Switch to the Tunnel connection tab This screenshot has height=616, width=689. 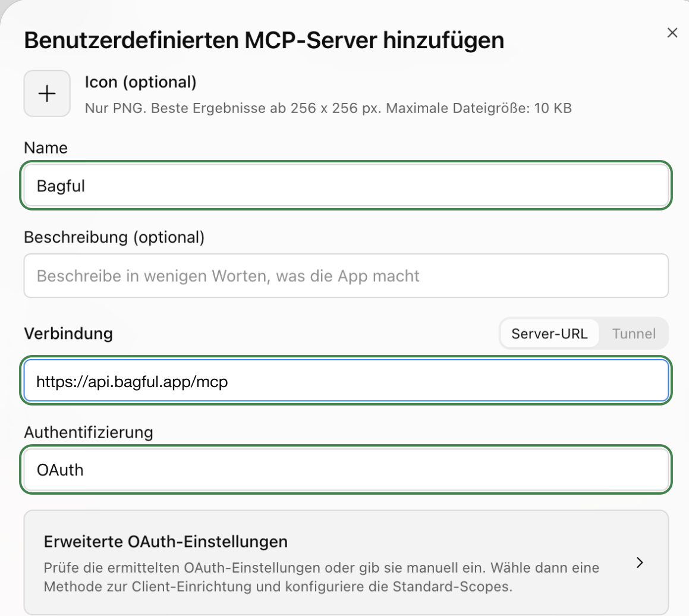tap(634, 334)
